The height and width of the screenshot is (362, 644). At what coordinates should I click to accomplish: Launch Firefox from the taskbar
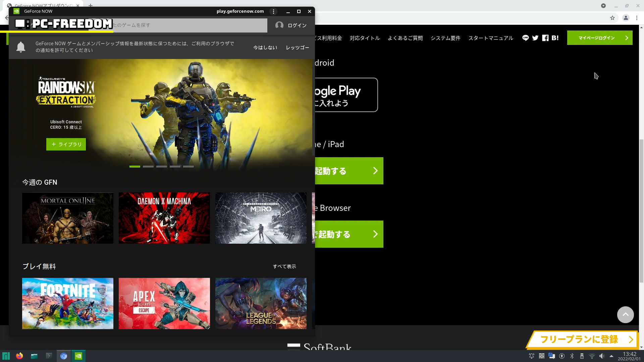(x=19, y=356)
